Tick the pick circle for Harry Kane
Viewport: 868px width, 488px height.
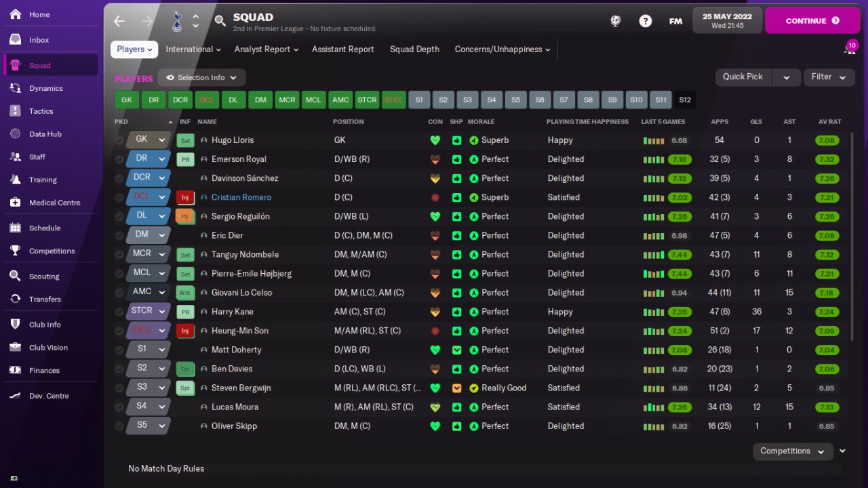119,312
